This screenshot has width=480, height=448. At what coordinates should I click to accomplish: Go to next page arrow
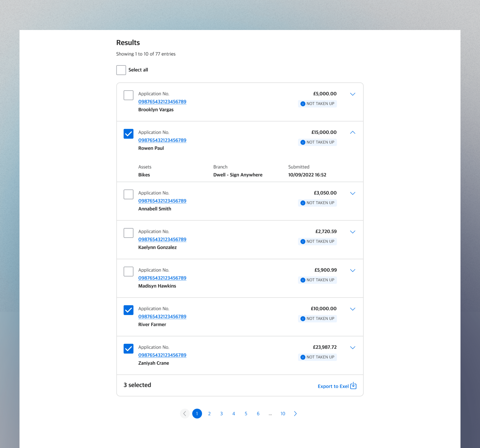[295, 414]
